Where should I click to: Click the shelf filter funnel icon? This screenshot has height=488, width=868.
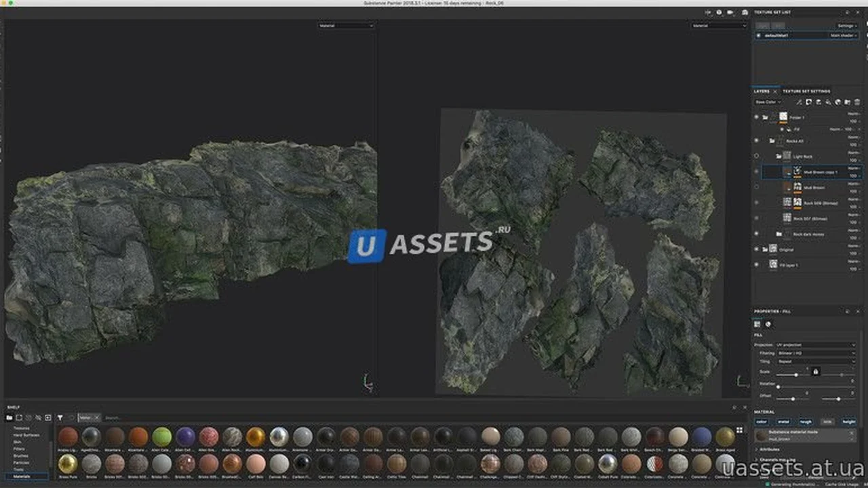pyautogui.click(x=60, y=418)
